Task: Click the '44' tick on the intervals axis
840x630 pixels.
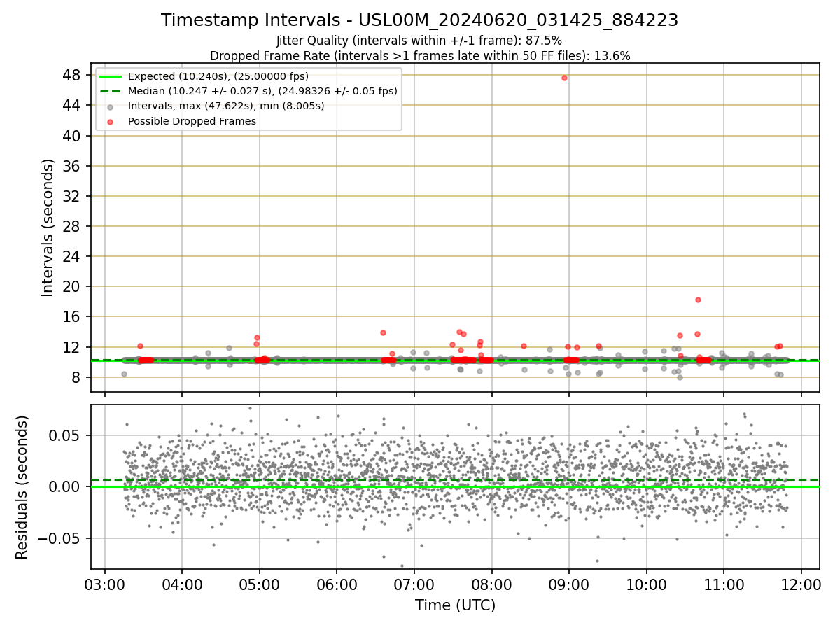Action: click(x=72, y=105)
